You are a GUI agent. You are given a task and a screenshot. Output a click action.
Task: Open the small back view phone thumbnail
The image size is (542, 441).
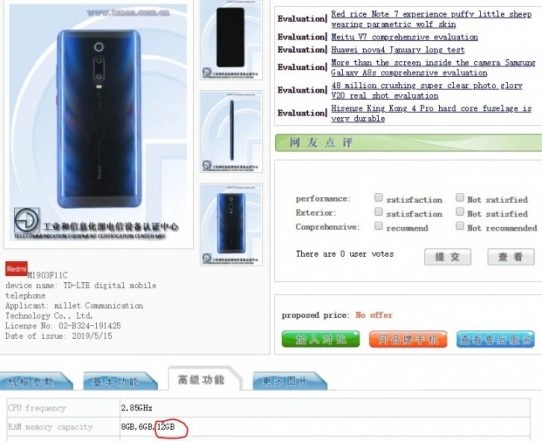click(231, 224)
